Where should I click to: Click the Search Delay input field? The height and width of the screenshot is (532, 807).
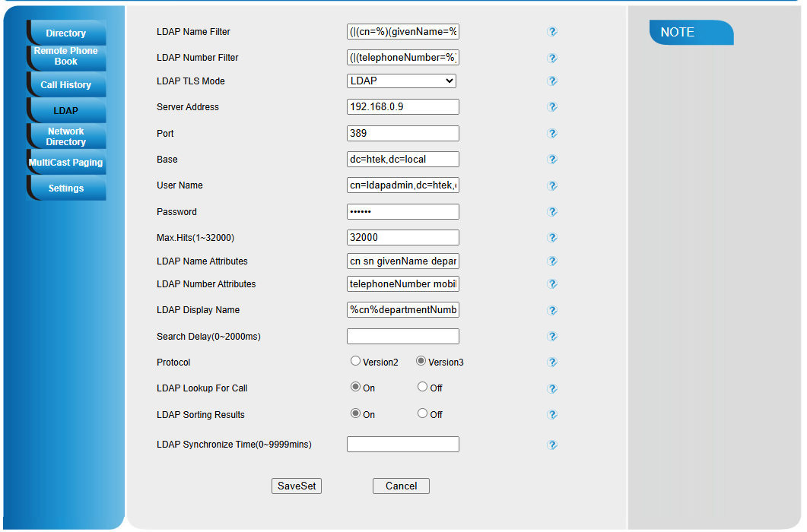(402, 337)
